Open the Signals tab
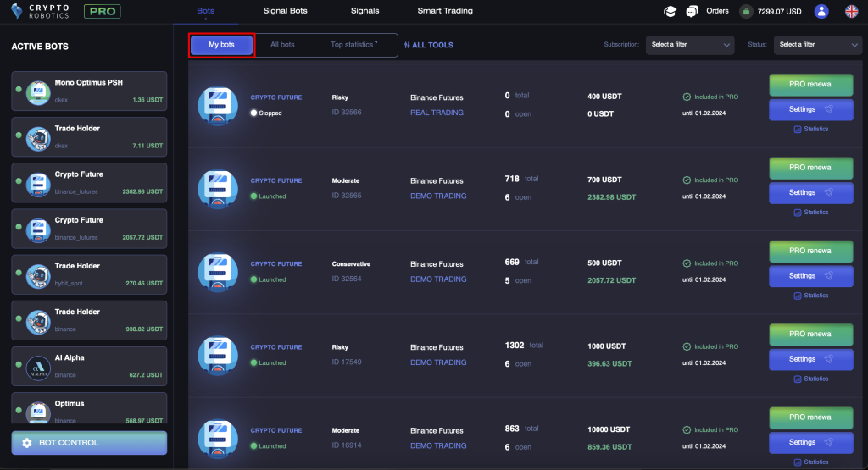 pyautogui.click(x=364, y=10)
